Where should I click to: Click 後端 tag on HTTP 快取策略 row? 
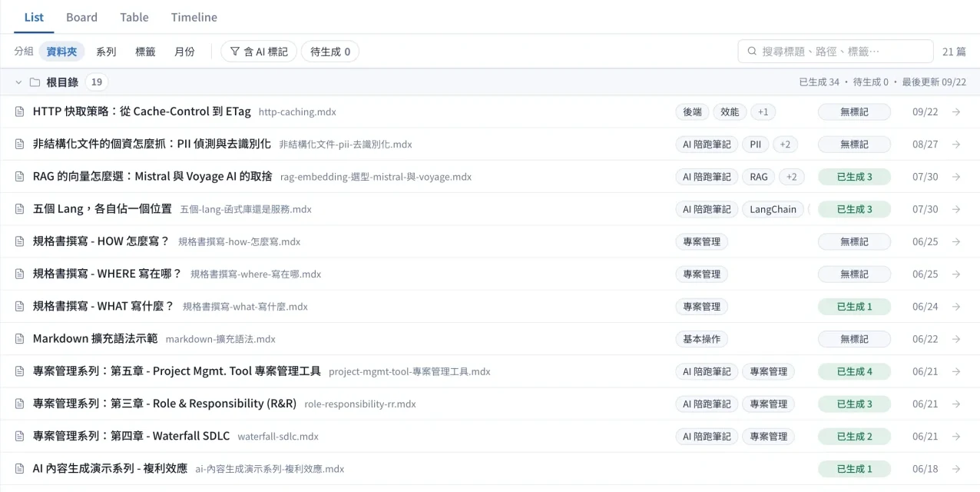click(692, 112)
